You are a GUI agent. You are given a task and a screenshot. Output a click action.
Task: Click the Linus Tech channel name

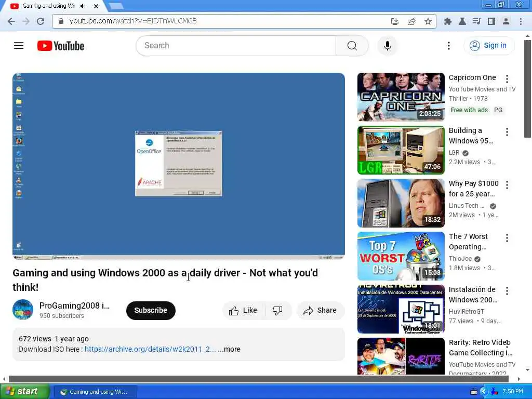(466, 206)
